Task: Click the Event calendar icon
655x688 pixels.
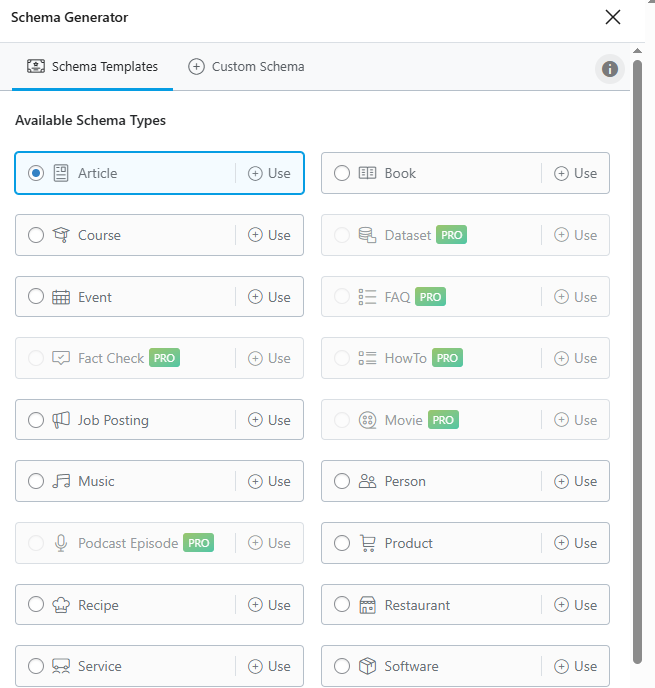Action: (61, 297)
